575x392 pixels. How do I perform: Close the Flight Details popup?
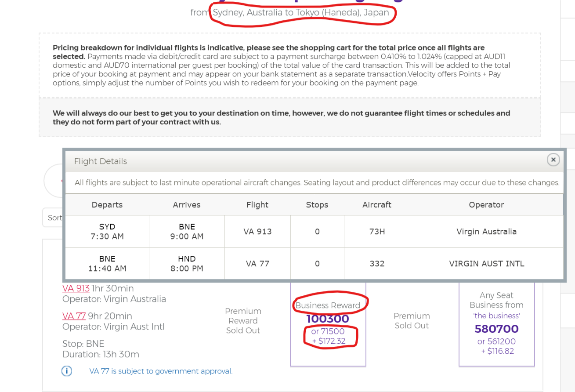point(553,160)
